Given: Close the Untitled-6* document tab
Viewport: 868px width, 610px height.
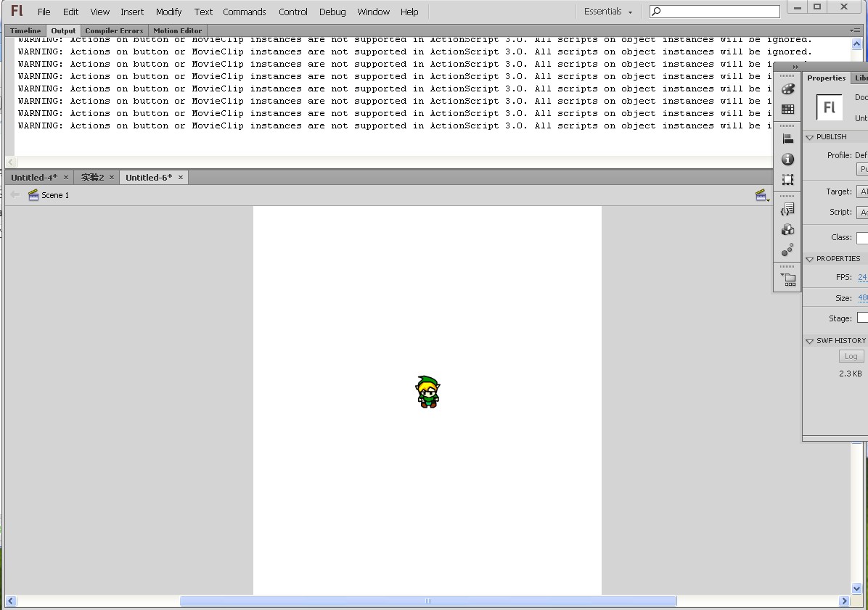Looking at the screenshot, I should [181, 178].
